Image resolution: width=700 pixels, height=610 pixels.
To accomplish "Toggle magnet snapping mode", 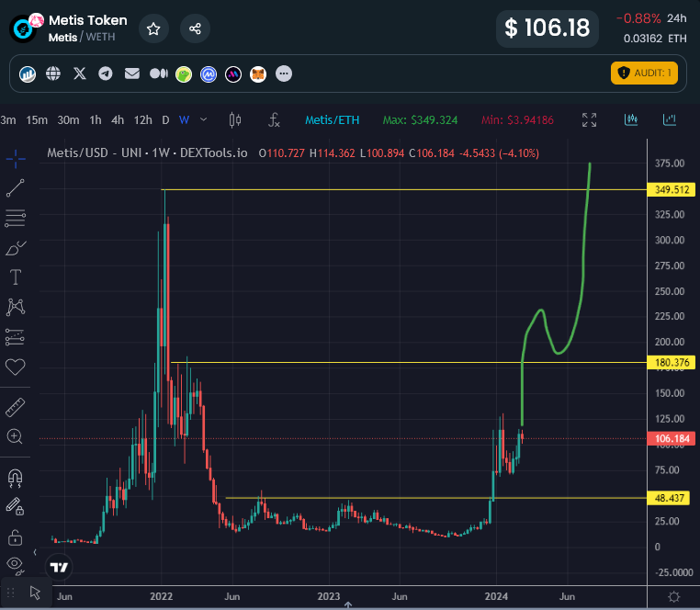I will [16, 478].
